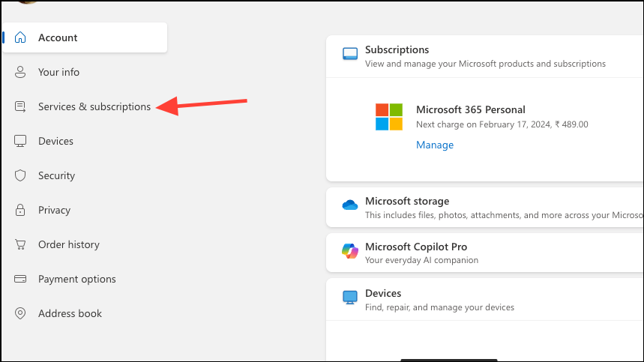This screenshot has width=644, height=362.
Task: Click the Privacy padlock icon
Action: click(20, 210)
